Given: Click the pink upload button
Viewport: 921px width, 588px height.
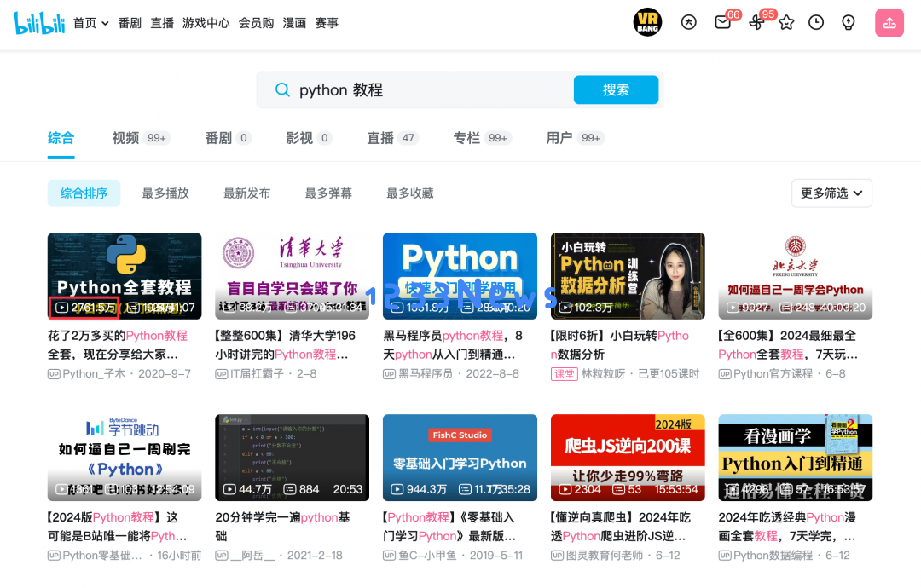Looking at the screenshot, I should coord(889,23).
